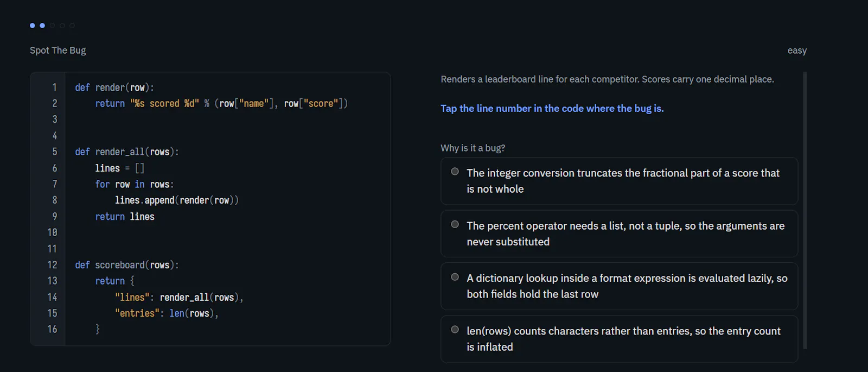Tap line number 7 in the code
Viewport: 868px width, 372px height.
pyautogui.click(x=54, y=184)
